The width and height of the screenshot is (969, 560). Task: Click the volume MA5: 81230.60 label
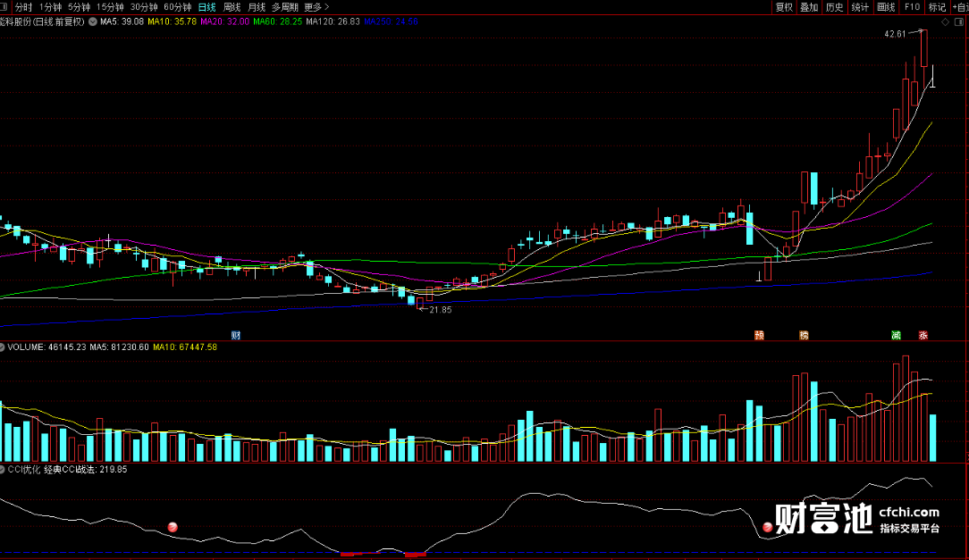pyautogui.click(x=119, y=347)
